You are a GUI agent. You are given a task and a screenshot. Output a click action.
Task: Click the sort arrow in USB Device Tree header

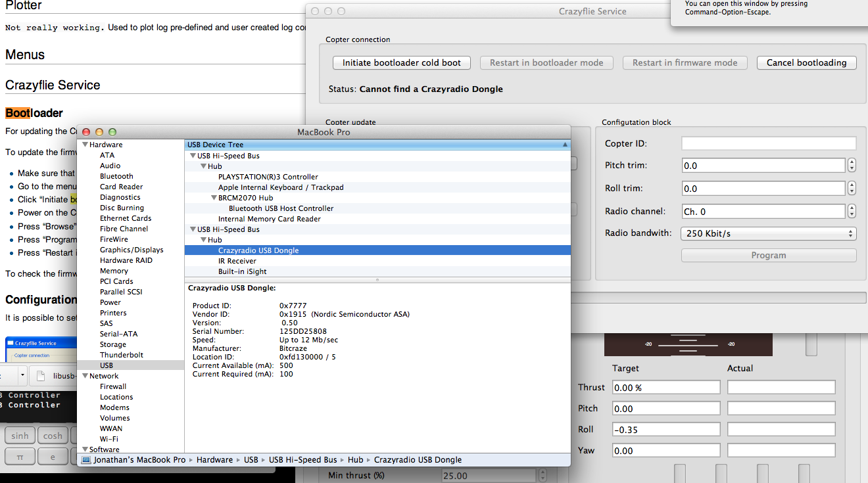pyautogui.click(x=565, y=145)
